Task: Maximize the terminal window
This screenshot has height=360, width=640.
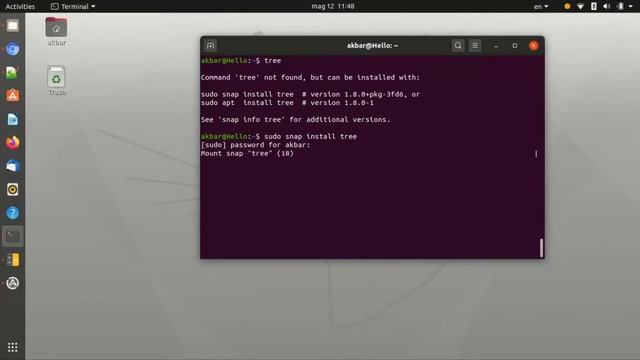Action: point(515,46)
